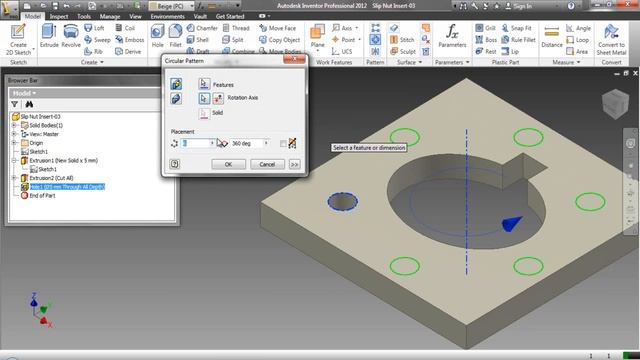Click the Emboss tool
The height and width of the screenshot is (360, 640).
[129, 40]
